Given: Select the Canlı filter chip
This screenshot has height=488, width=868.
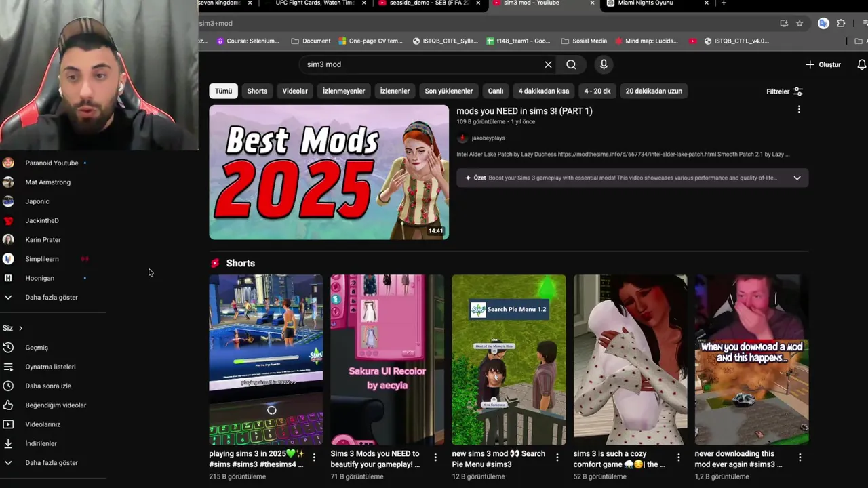Looking at the screenshot, I should pos(496,91).
